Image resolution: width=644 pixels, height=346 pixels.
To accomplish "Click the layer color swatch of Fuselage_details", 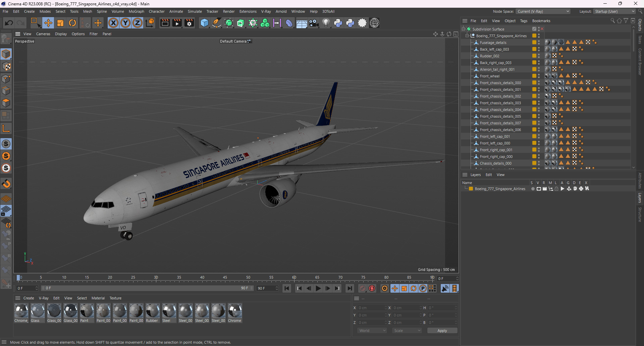I will click(534, 43).
